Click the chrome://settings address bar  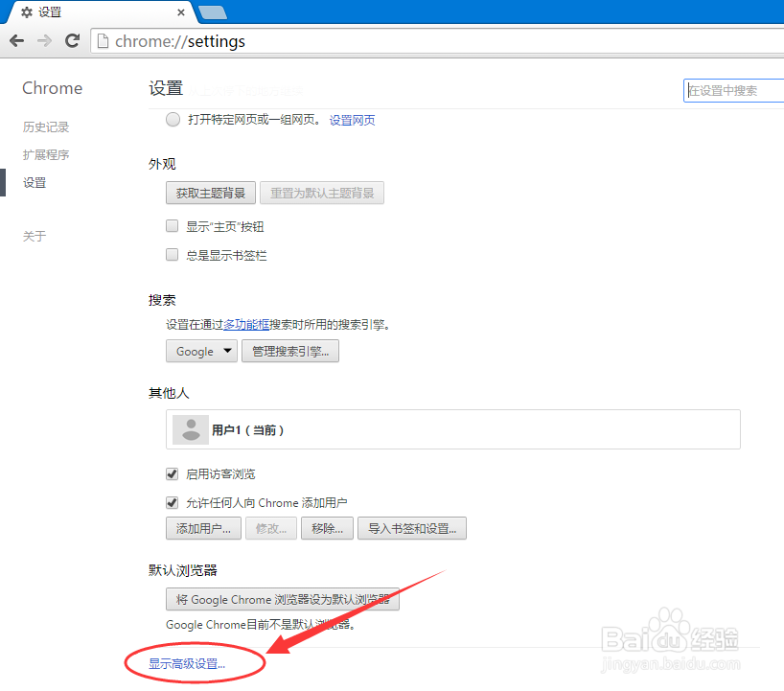click(x=437, y=41)
